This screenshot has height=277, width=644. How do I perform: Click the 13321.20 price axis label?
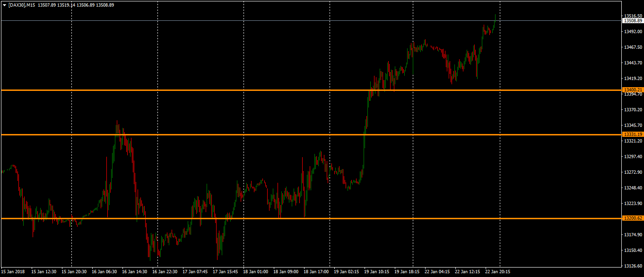click(633, 141)
